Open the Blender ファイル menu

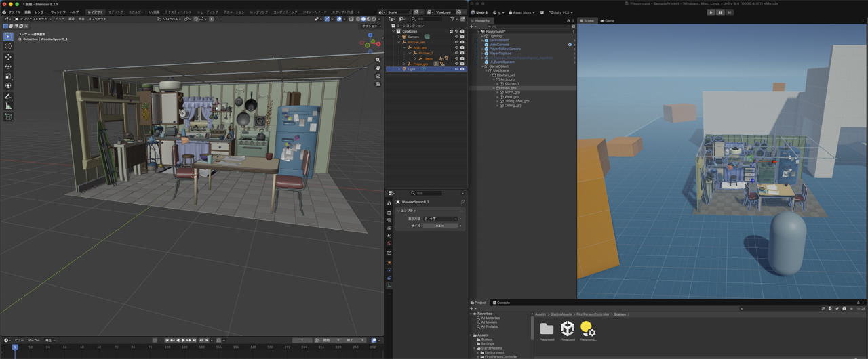click(x=14, y=12)
